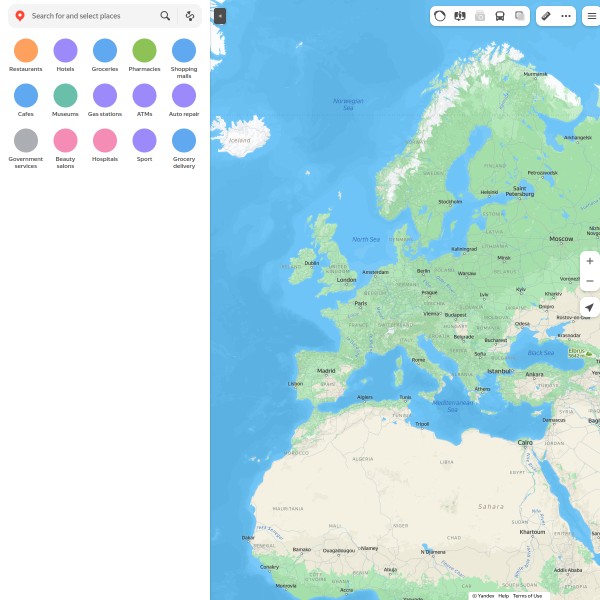Zoom in with the plus button
The width and height of the screenshot is (600, 600).
[590, 261]
